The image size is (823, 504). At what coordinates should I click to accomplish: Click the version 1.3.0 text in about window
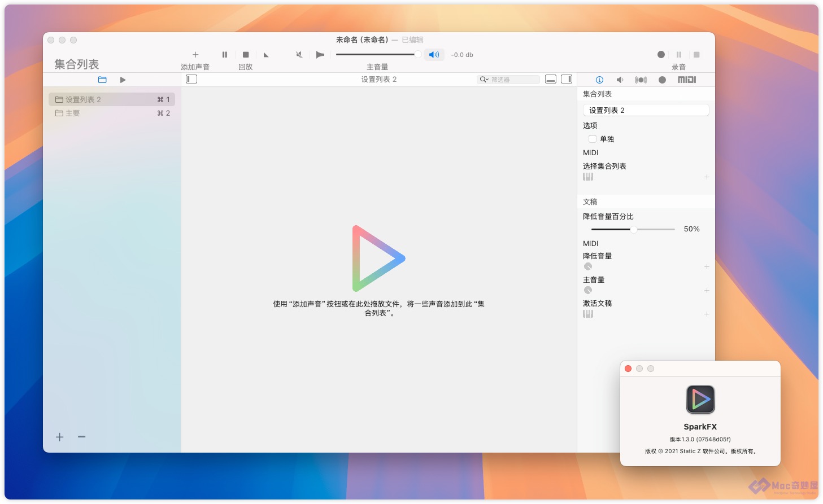(700, 439)
